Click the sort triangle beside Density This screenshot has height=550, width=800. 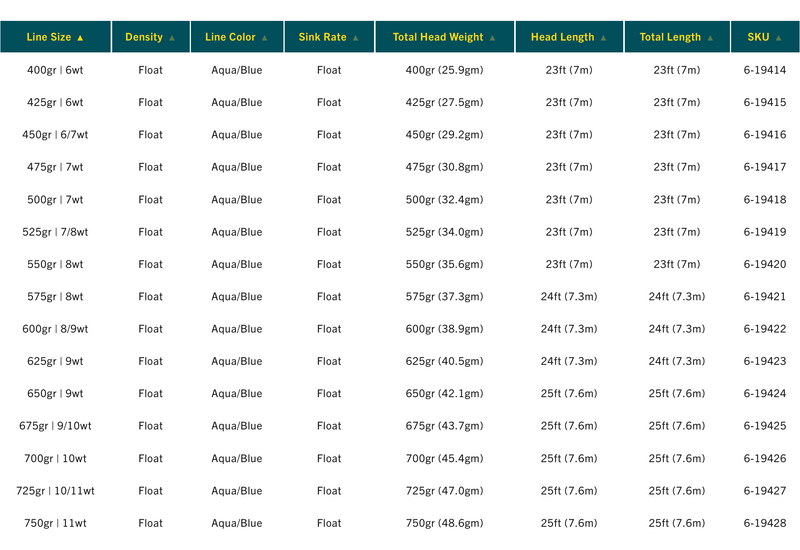point(172,38)
